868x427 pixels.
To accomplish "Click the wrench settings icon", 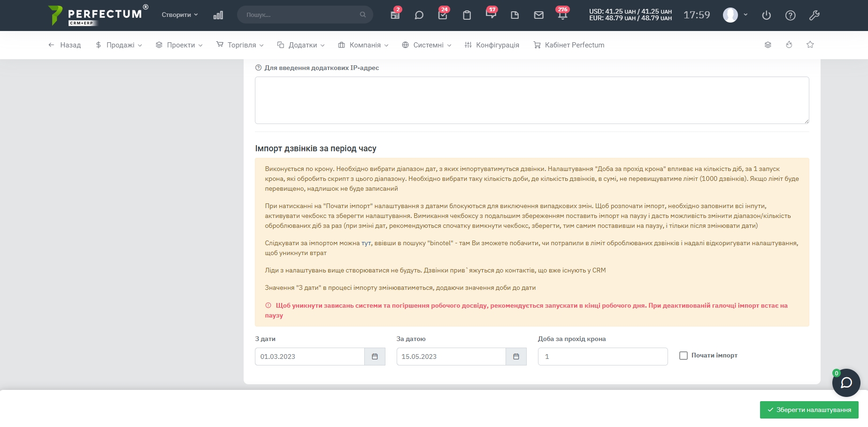I will (814, 15).
